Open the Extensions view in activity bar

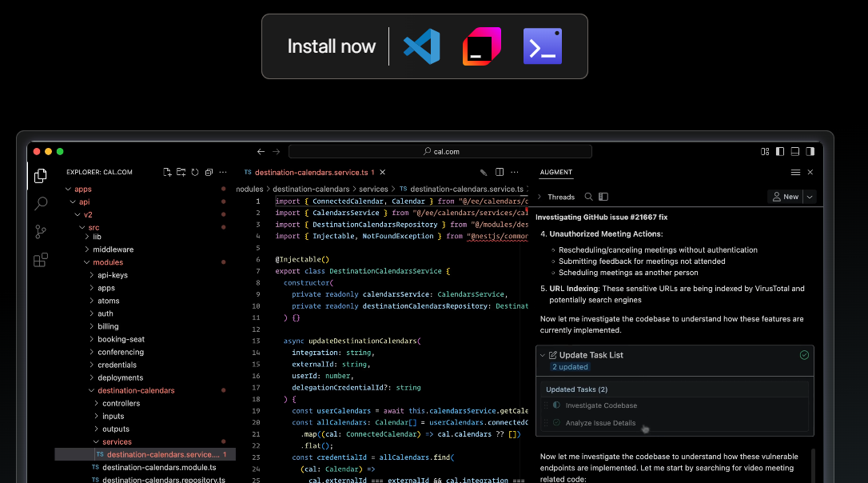point(41,260)
